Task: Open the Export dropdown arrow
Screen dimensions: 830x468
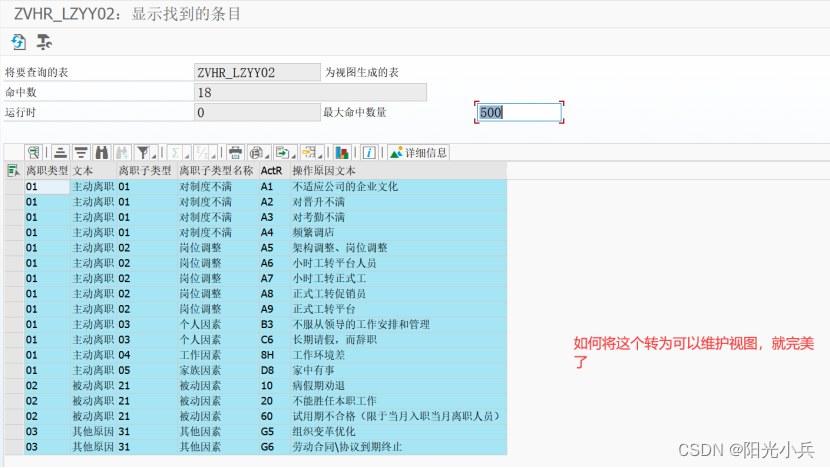Action: [294, 155]
